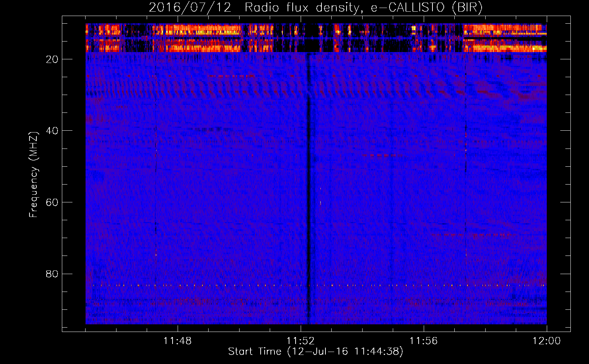Click the 40 frequency tick label
589x364 pixels.
click(x=52, y=131)
